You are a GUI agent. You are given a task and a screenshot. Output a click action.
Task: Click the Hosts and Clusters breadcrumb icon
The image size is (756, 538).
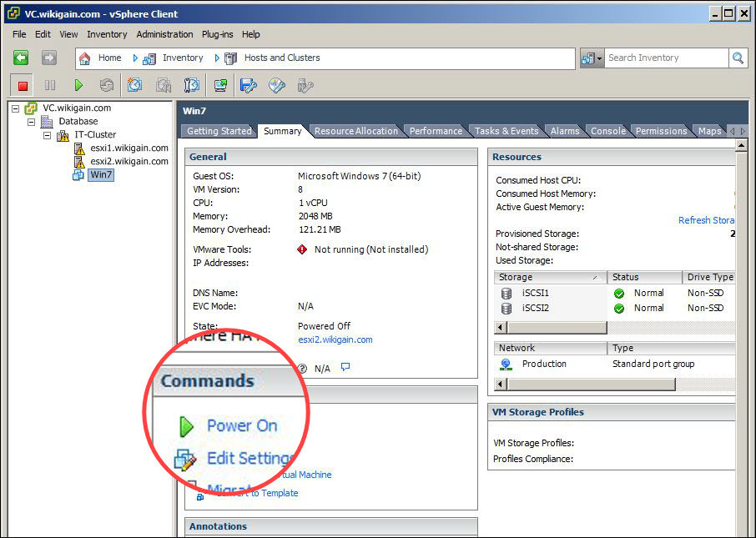[231, 58]
